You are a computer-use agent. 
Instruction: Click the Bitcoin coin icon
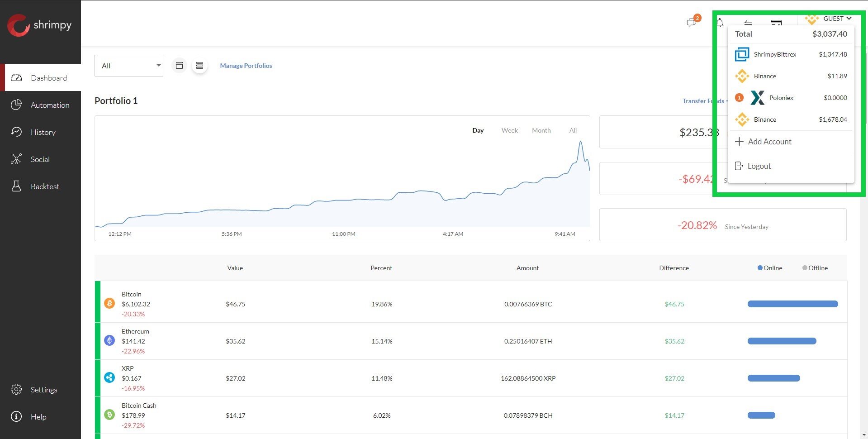pyautogui.click(x=109, y=303)
